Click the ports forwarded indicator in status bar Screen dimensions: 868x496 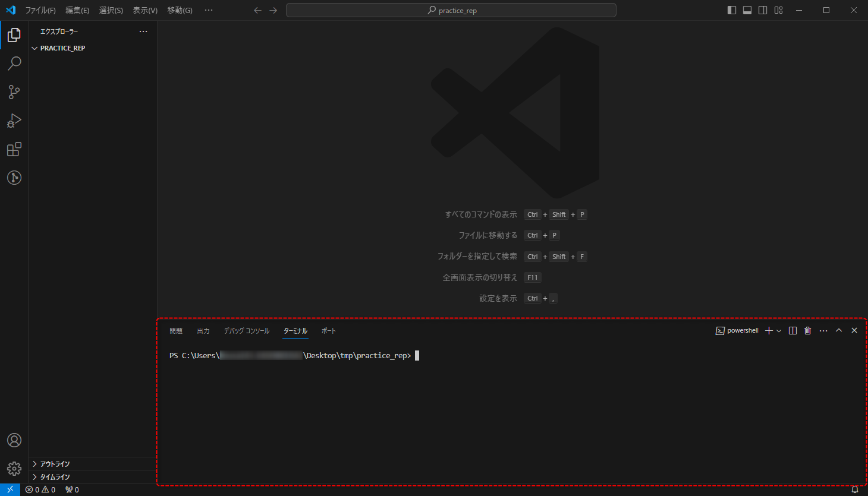tap(72, 489)
